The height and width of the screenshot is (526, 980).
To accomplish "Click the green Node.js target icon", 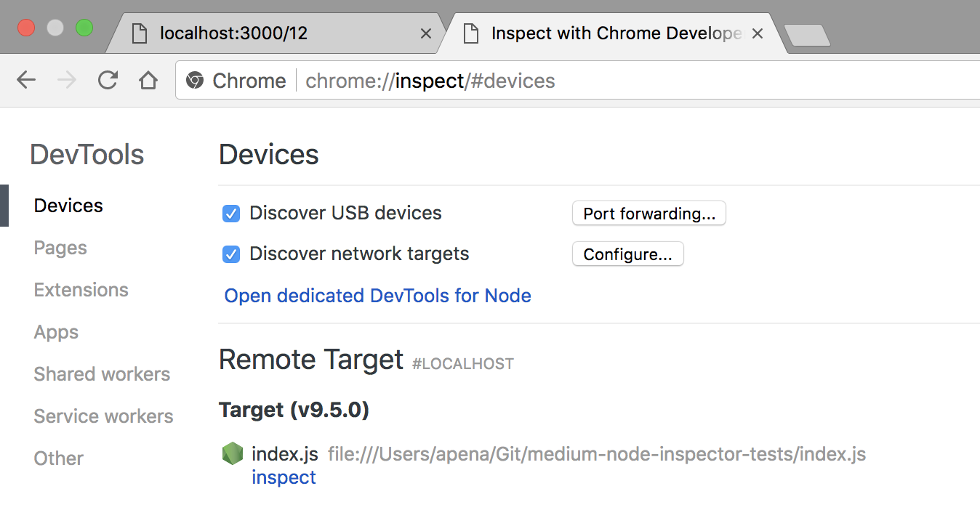I will pyautogui.click(x=232, y=454).
